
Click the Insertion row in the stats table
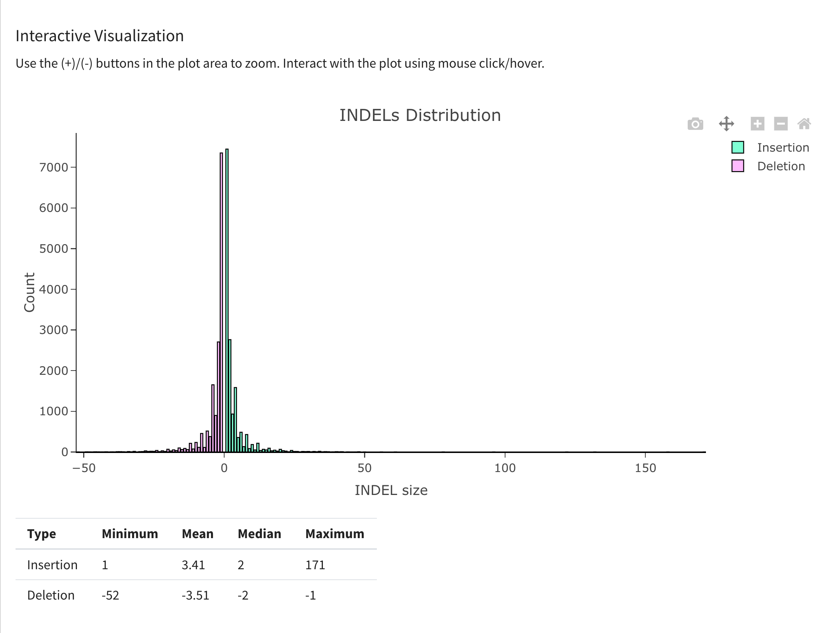pyautogui.click(x=52, y=565)
